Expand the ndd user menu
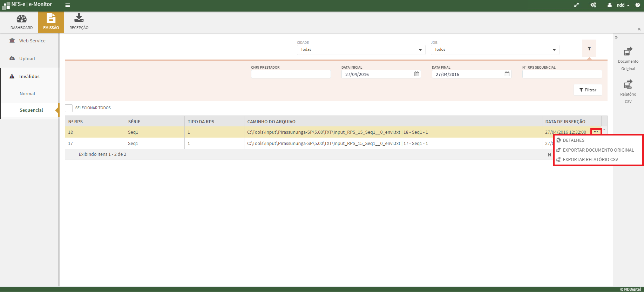 point(620,5)
